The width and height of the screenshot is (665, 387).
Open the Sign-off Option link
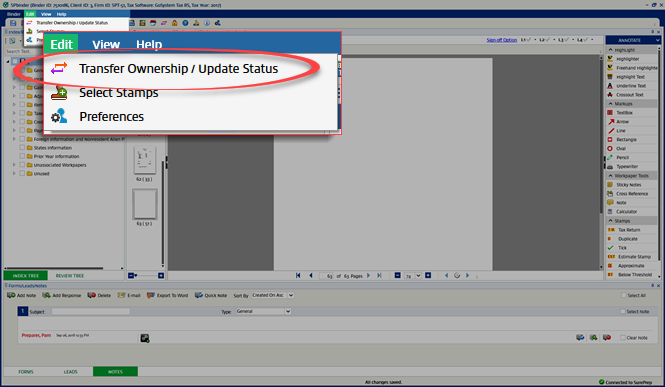(x=501, y=40)
